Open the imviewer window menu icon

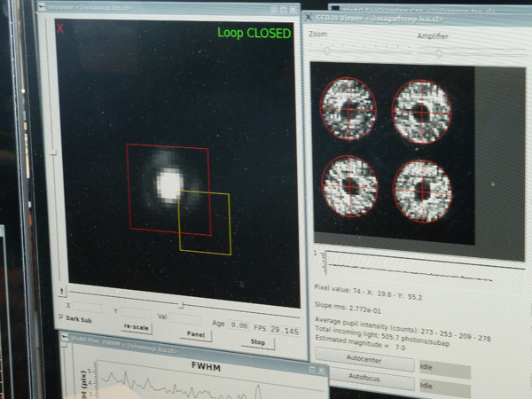pos(42,6)
